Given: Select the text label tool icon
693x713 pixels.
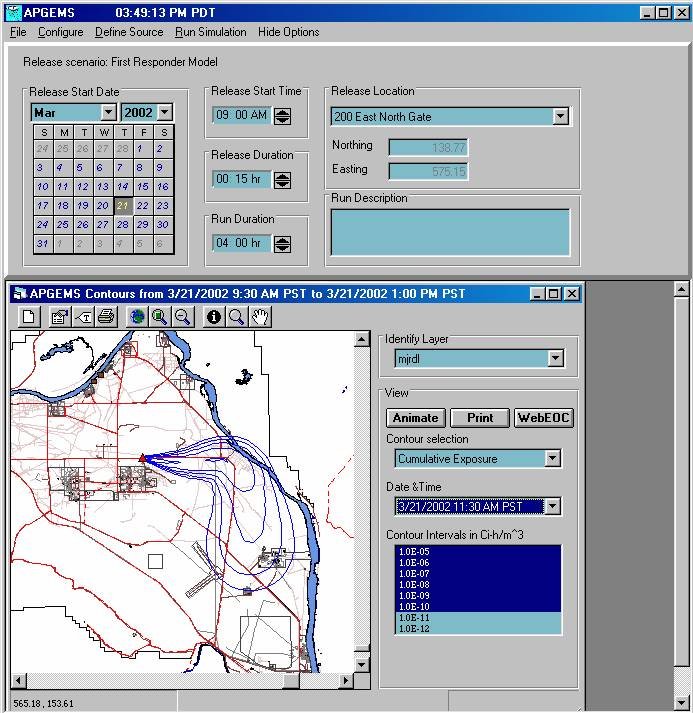Looking at the screenshot, I should pos(83,316).
